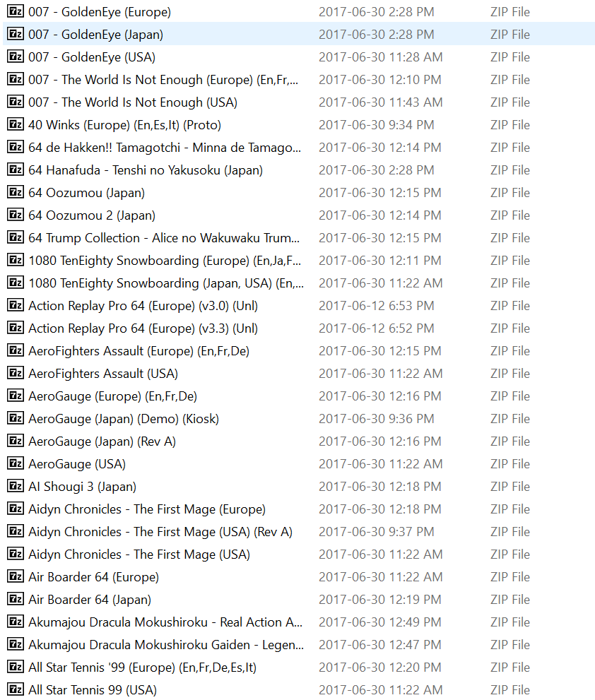Viewport: 595px width, 700px height.
Task: Click the archive icon for 40 Winks (Europe)
Action: point(16,124)
